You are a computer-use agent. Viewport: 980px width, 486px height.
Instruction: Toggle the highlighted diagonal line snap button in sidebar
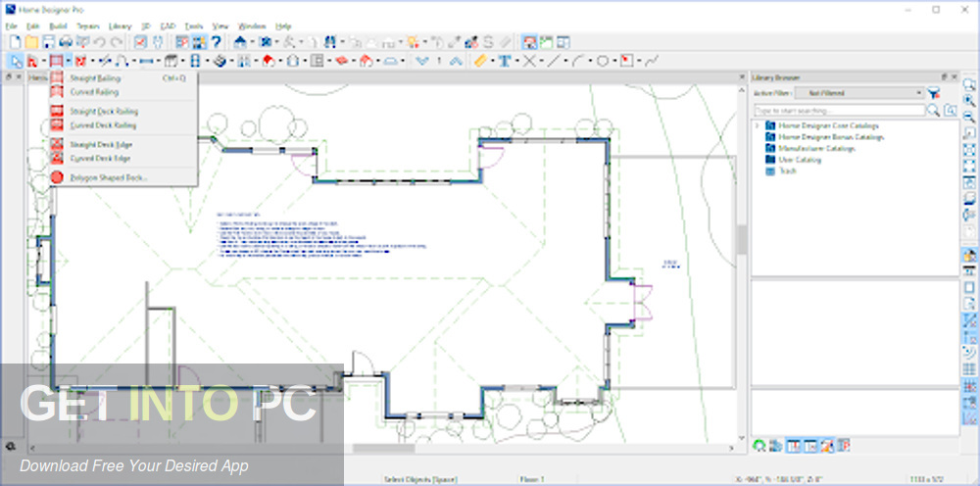(x=969, y=321)
